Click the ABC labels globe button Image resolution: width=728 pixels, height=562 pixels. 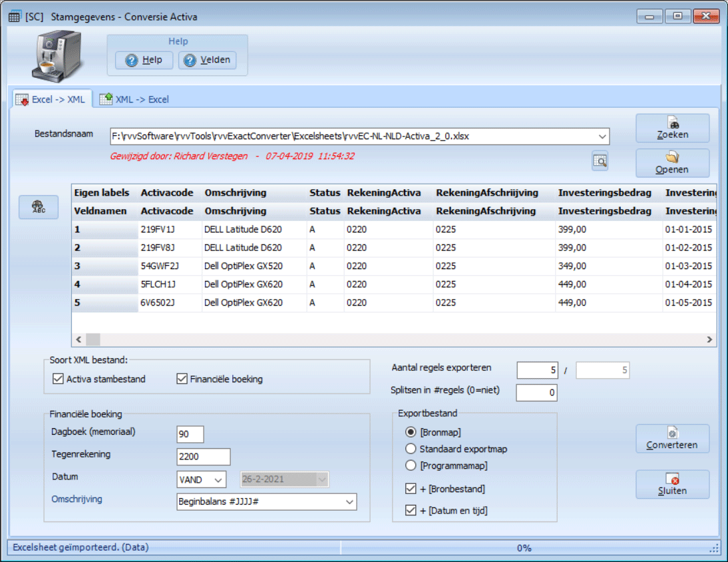pos(39,207)
